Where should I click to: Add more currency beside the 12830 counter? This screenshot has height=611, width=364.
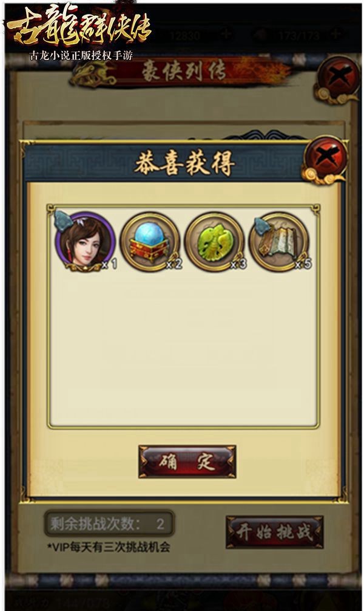click(x=226, y=35)
